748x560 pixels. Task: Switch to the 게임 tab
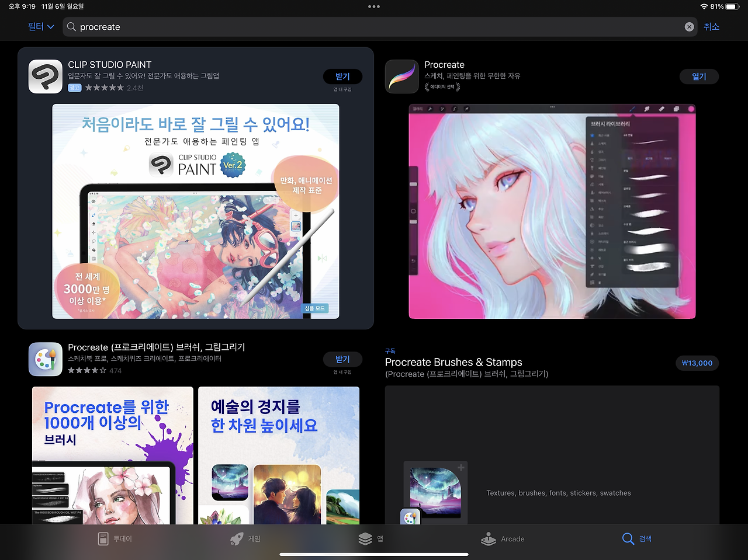(245, 538)
